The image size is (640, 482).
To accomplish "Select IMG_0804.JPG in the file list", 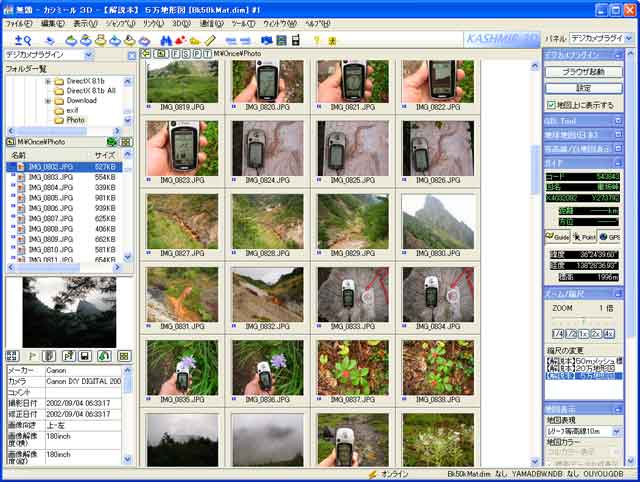I will (50, 187).
